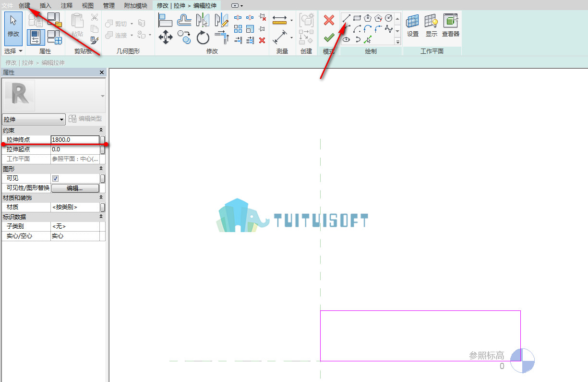The height and width of the screenshot is (382, 588).
Task: Collapse the Constraints (约束) section
Action: point(101,130)
